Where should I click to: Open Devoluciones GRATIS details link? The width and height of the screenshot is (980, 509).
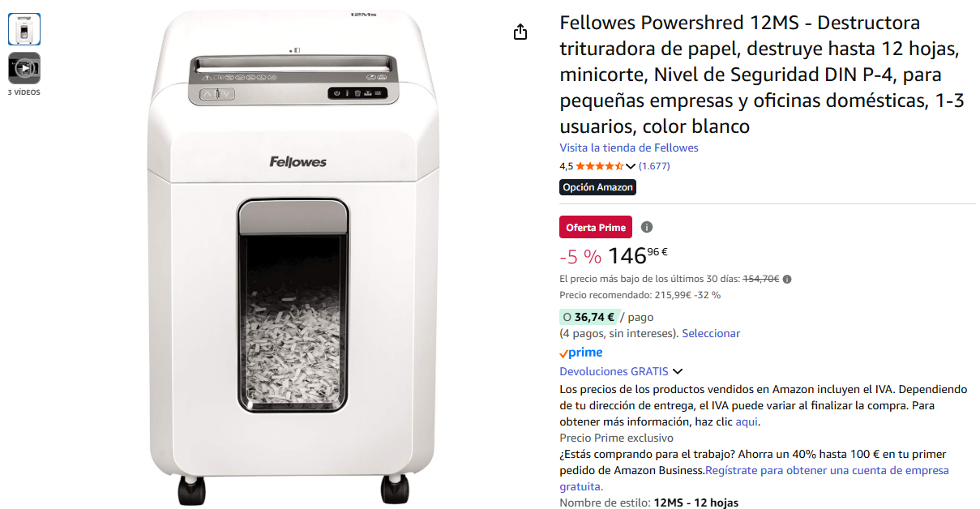click(x=614, y=371)
